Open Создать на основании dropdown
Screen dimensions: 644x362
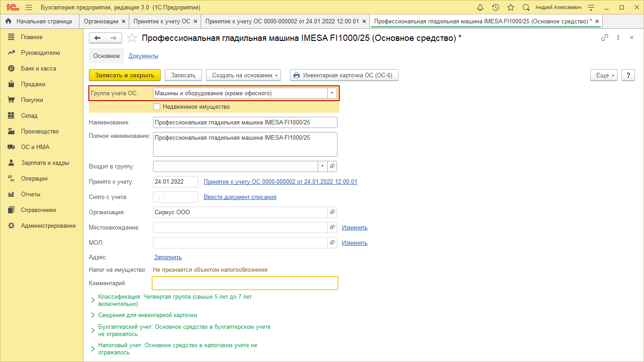coord(243,75)
